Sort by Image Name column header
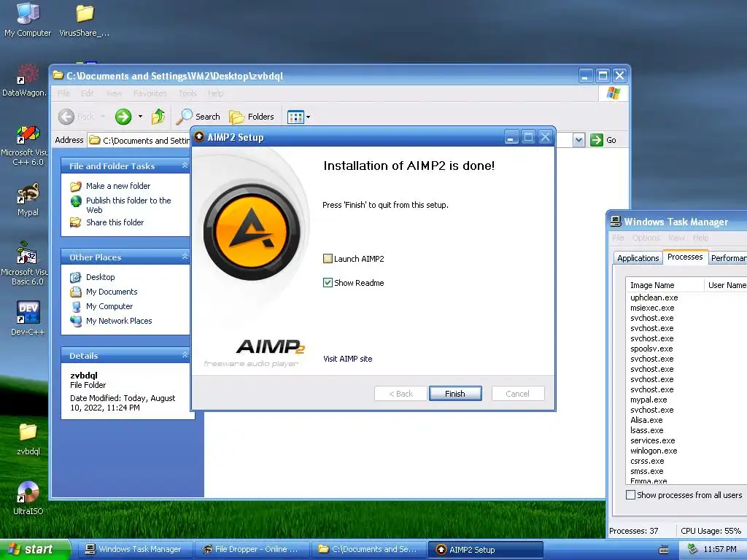The width and height of the screenshot is (747, 560). (x=665, y=285)
